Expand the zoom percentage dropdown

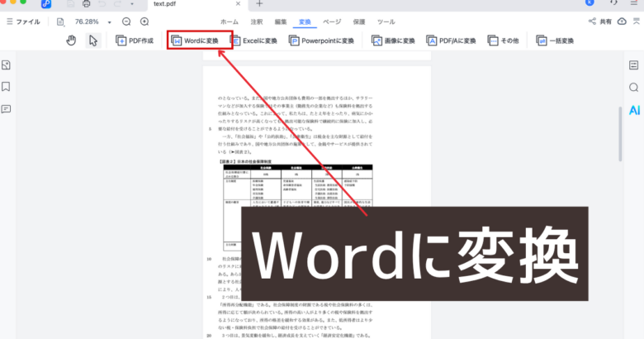[x=111, y=21]
